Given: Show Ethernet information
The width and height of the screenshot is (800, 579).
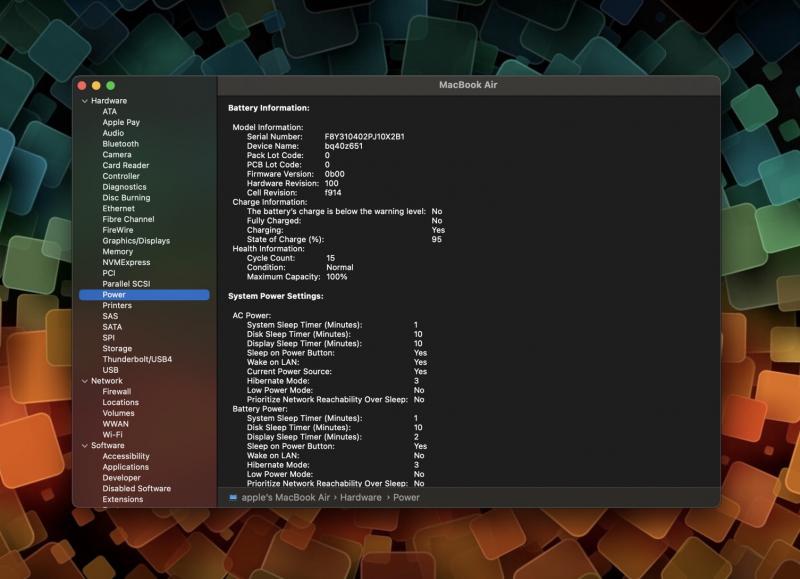Looking at the screenshot, I should (x=118, y=209).
